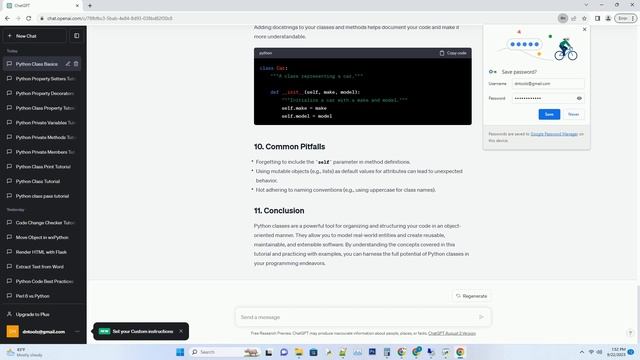This screenshot has width=640, height=360.
Task: Open the Chrome menu with three dots
Action: [633, 18]
